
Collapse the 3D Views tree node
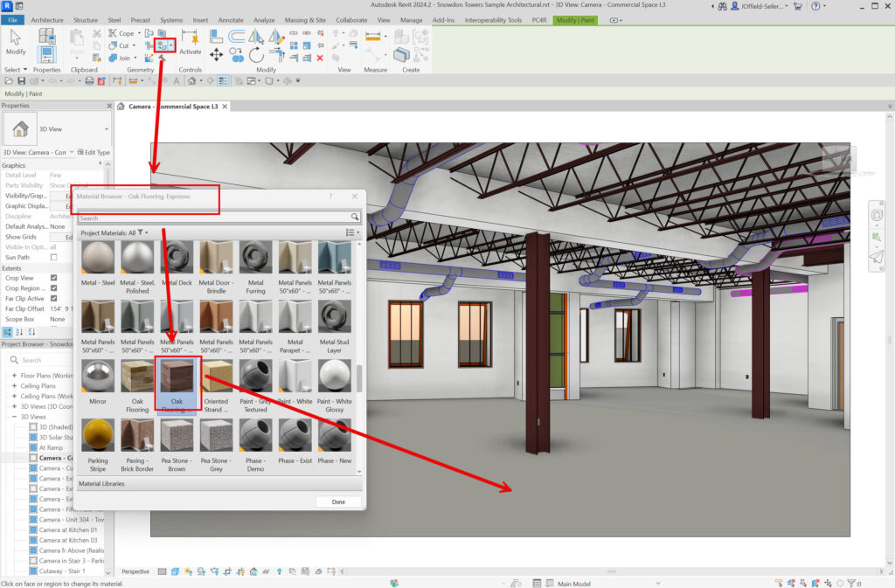14,417
